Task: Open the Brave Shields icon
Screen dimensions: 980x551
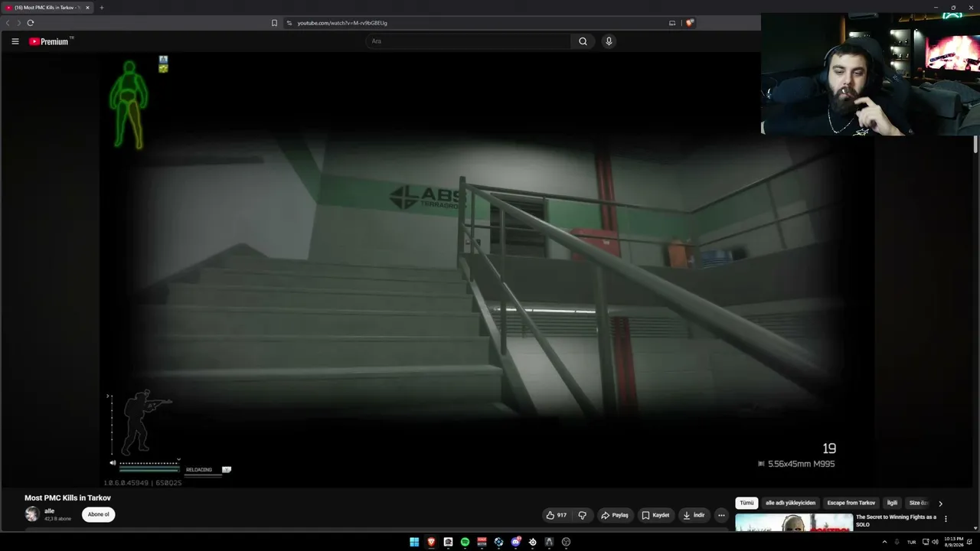Action: (x=690, y=23)
